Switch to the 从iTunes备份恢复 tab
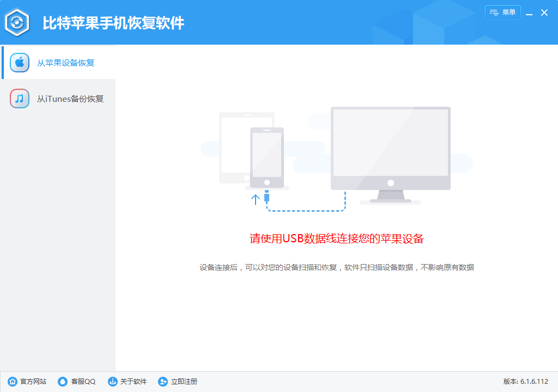Viewport: 558px width, 392px height. 59,99
